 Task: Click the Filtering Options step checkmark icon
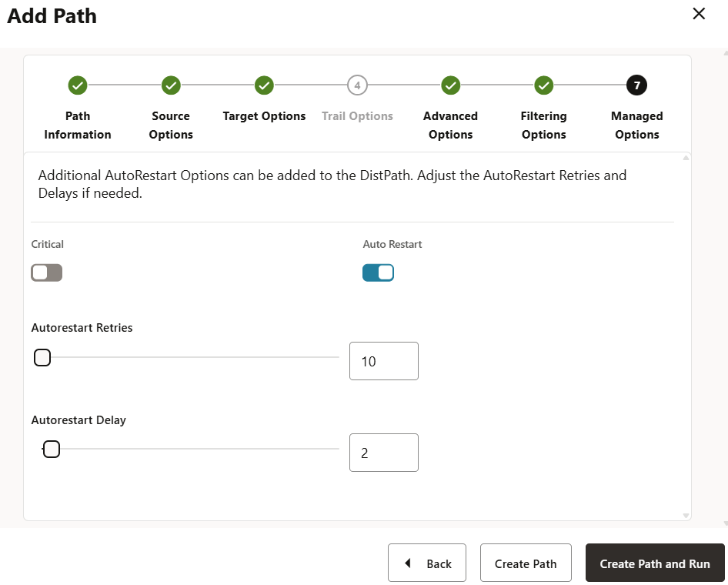(544, 85)
